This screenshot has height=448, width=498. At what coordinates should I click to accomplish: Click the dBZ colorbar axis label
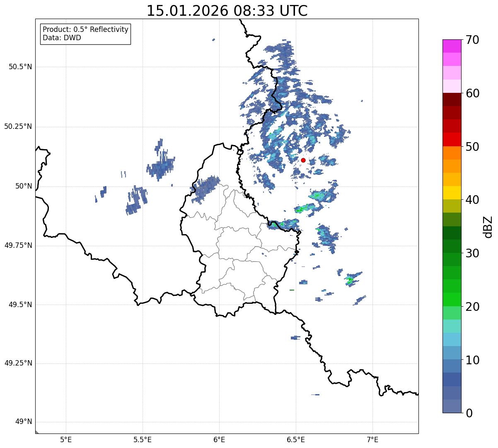tap(488, 226)
